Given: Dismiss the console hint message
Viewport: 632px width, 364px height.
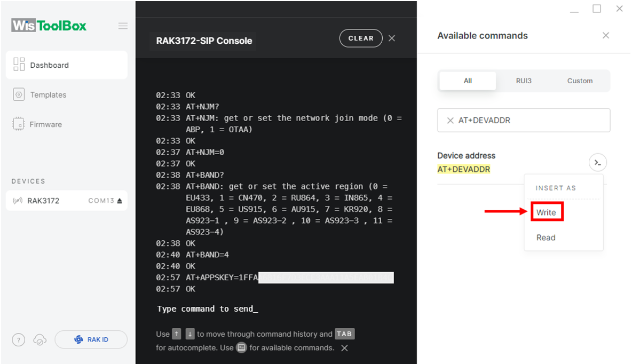Looking at the screenshot, I should pyautogui.click(x=345, y=348).
